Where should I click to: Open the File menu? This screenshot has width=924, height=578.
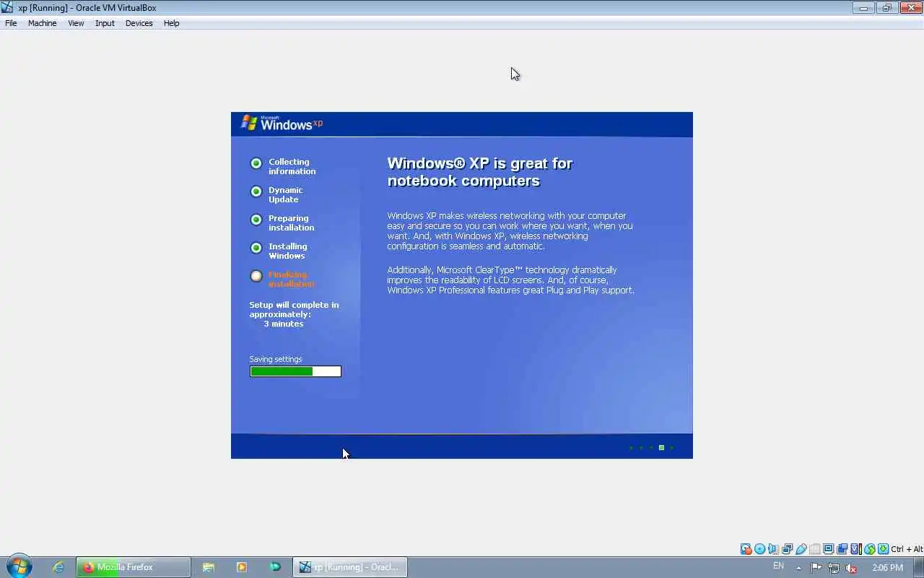(11, 23)
